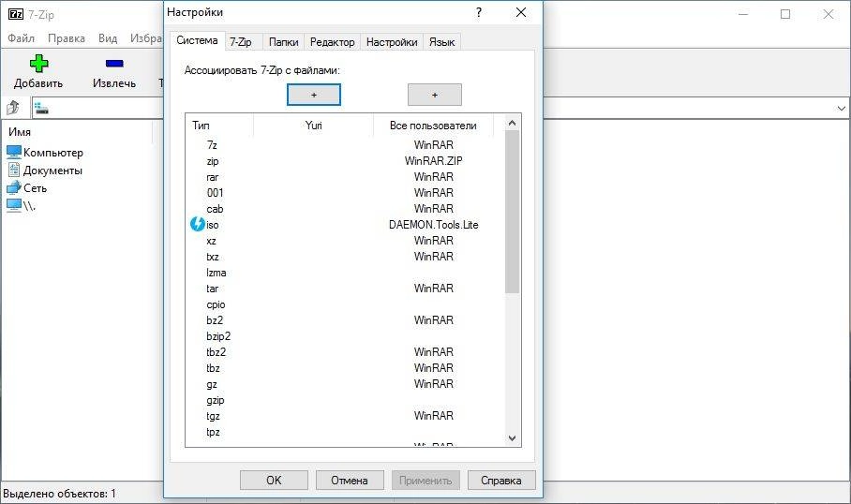Select the gz file type row
Image resolution: width=851 pixels, height=504 pixels.
[x=345, y=384]
